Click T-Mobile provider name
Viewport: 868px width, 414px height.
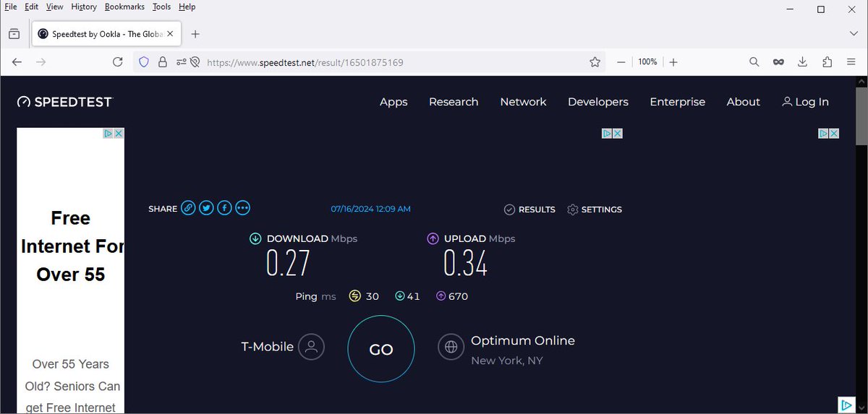pyautogui.click(x=267, y=347)
